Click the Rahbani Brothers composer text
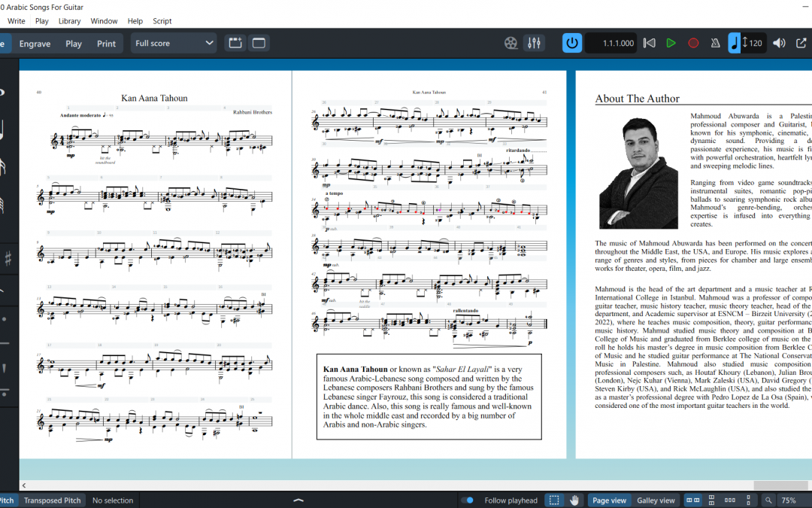The height and width of the screenshot is (508, 812). 252,112
